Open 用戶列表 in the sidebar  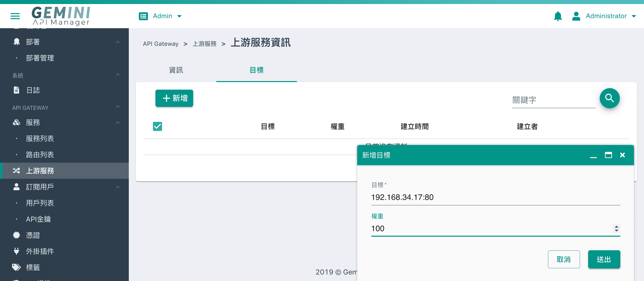(40, 203)
